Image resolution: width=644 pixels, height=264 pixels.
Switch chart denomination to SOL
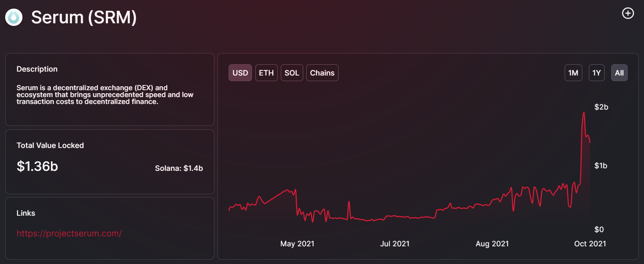(x=292, y=73)
